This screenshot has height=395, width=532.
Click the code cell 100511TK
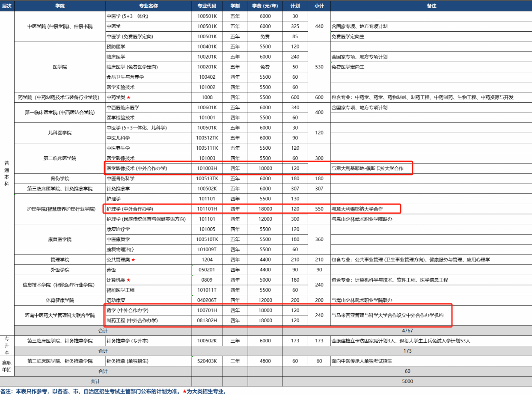point(207,148)
